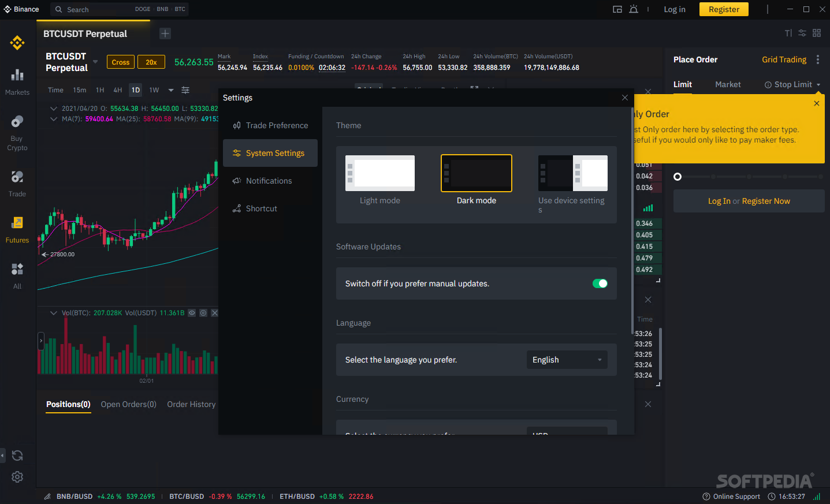Switch to the Order History tab
The height and width of the screenshot is (504, 830).
coord(191,404)
